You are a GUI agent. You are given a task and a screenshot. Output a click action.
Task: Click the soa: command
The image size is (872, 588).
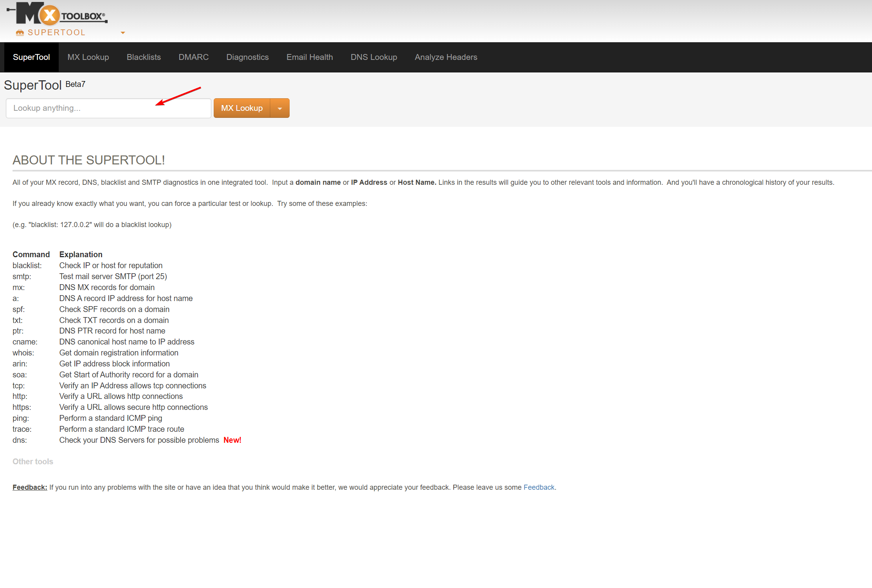20,375
